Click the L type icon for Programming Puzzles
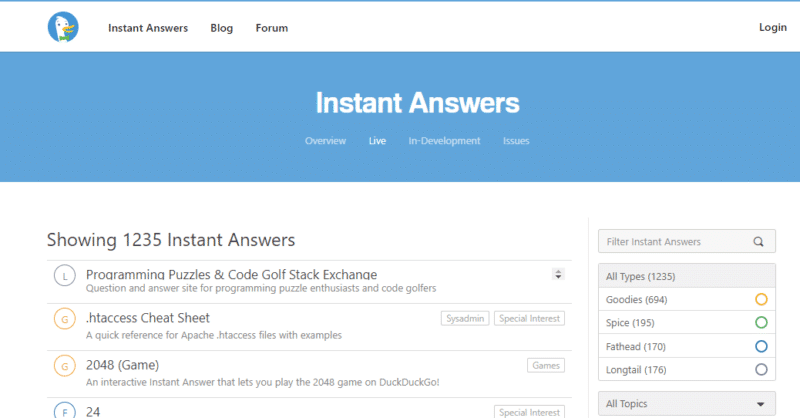 65,276
